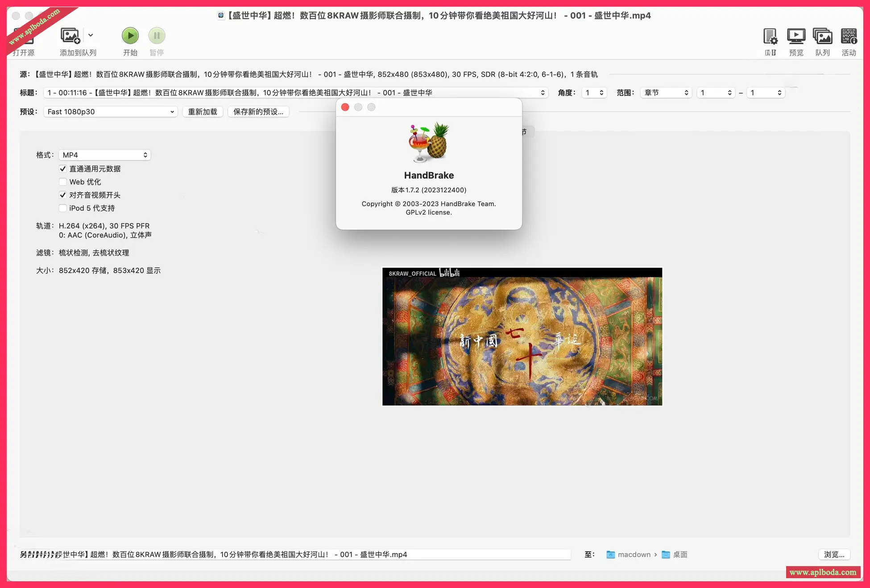Click the source info line text
Image resolution: width=870 pixels, height=588 pixels.
pyautogui.click(x=309, y=75)
